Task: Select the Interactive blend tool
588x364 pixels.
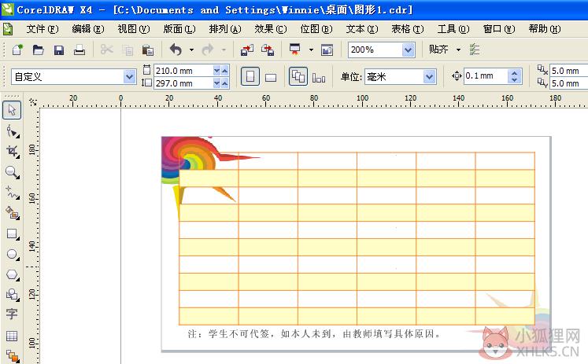Action: pos(12,355)
